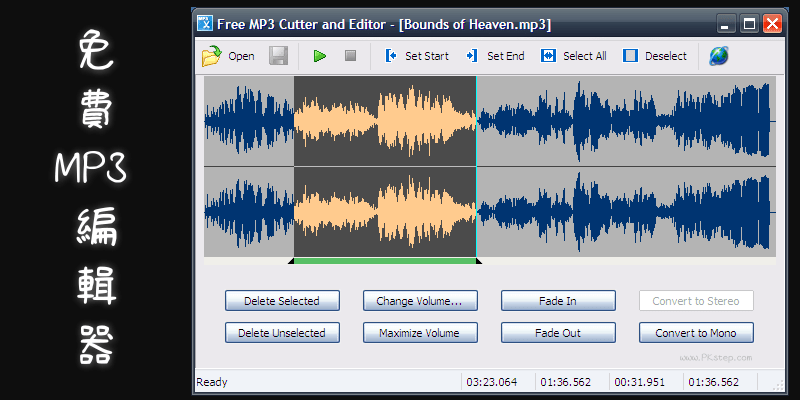Click the green selection range bar
The height and width of the screenshot is (400, 800).
(385, 261)
